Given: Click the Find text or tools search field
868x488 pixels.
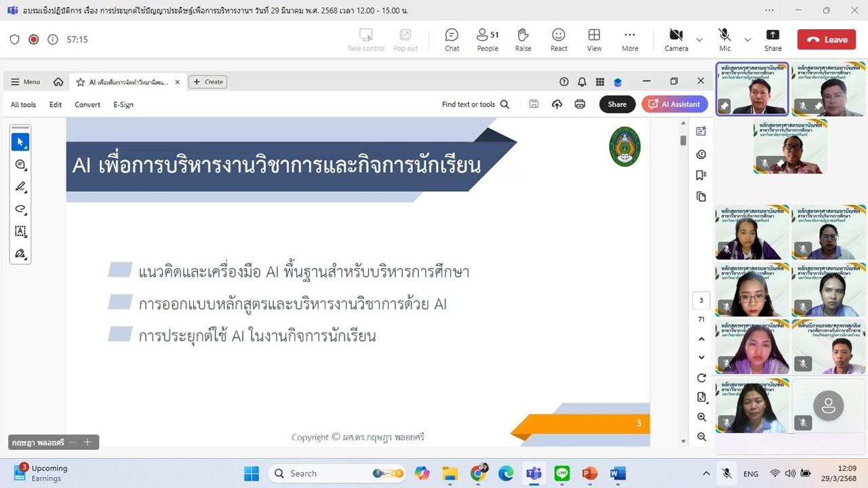Looking at the screenshot, I should click(475, 104).
